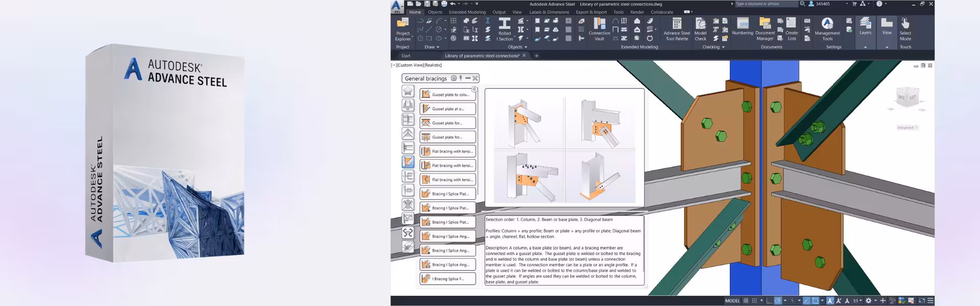The width and height of the screenshot is (980, 306).
Task: Click the rectangle tool in Draw panel
Action: [429, 38]
